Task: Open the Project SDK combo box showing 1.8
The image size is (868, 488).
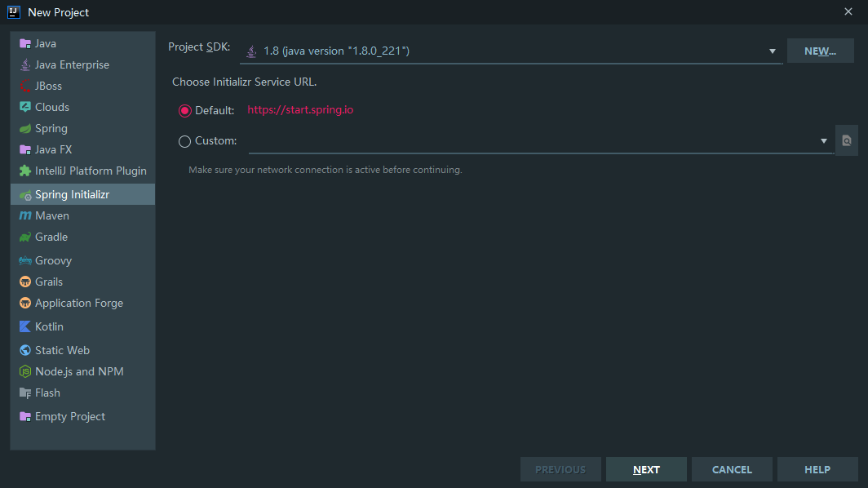Action: (511, 51)
